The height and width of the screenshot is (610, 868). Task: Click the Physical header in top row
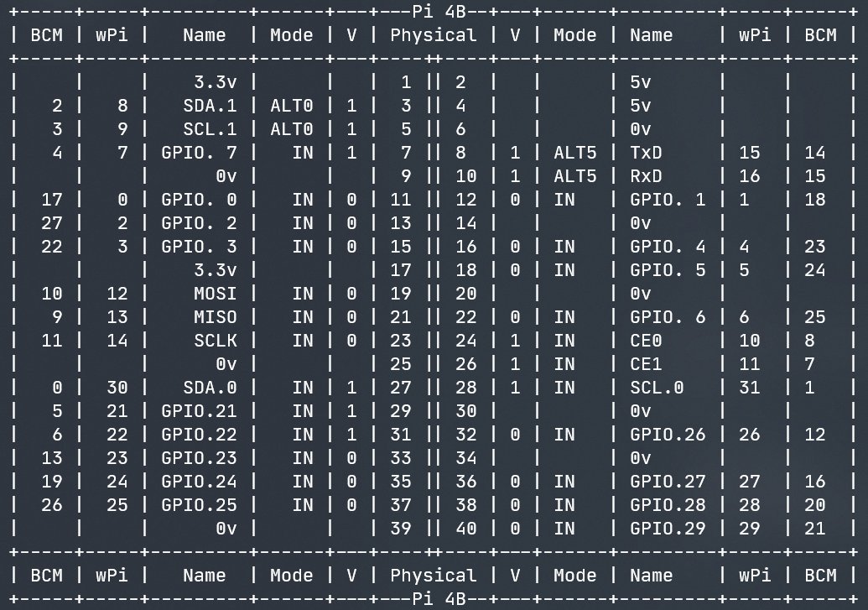point(433,35)
